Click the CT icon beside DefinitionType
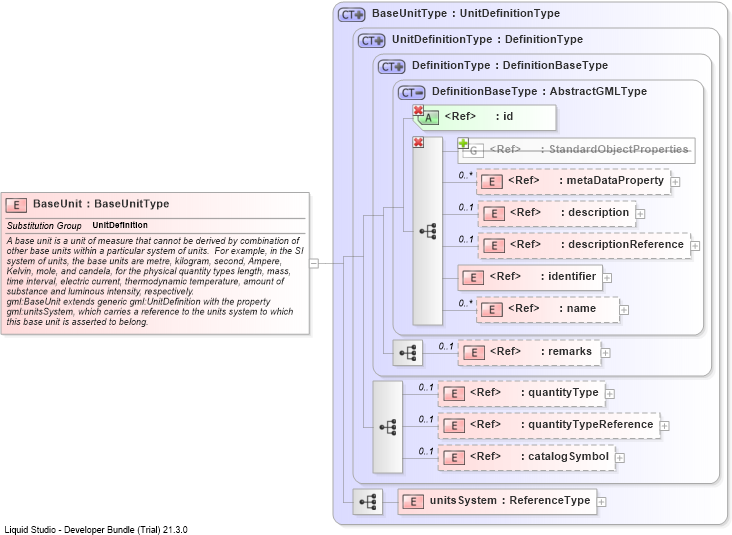 [391, 67]
